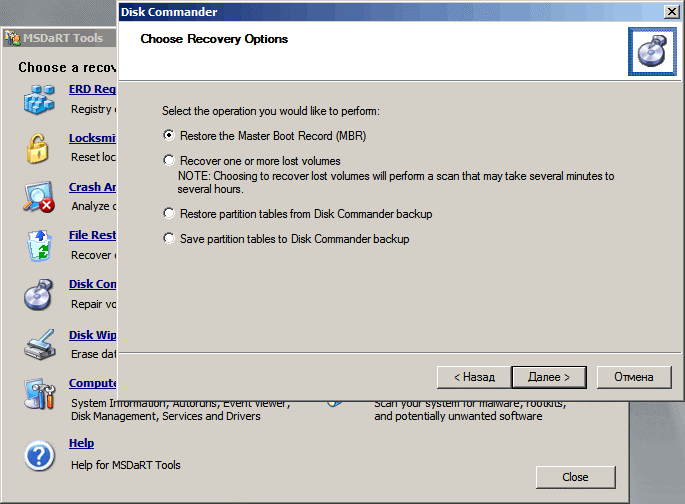Click the Help question mark icon
685x504 pixels.
[39, 456]
